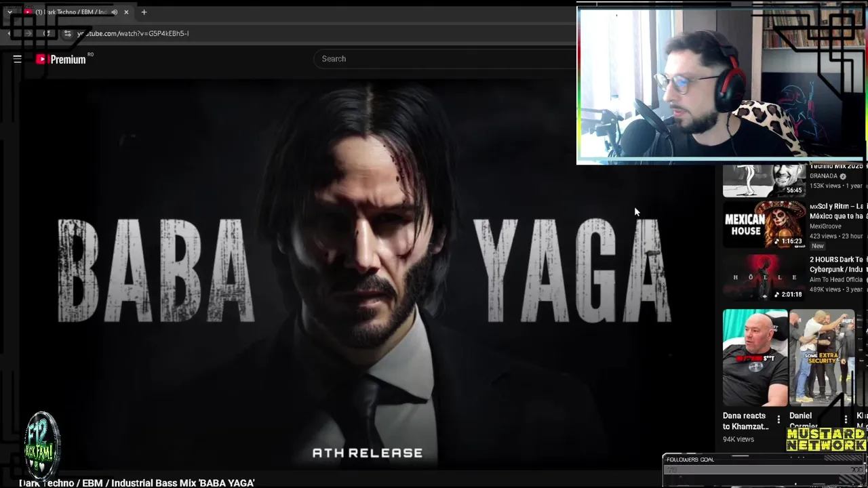Screen dimensions: 868x488
Task: Focus the YouTube Search field
Action: tap(444, 59)
